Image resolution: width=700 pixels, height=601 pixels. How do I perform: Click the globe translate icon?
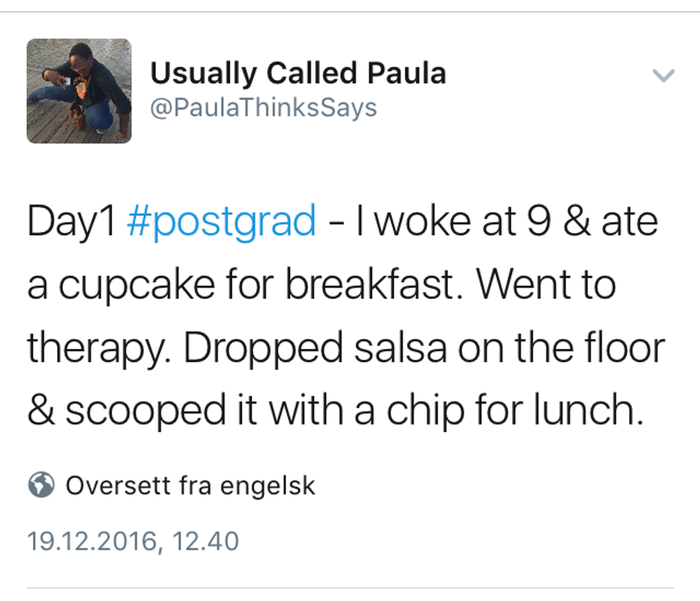[41, 486]
